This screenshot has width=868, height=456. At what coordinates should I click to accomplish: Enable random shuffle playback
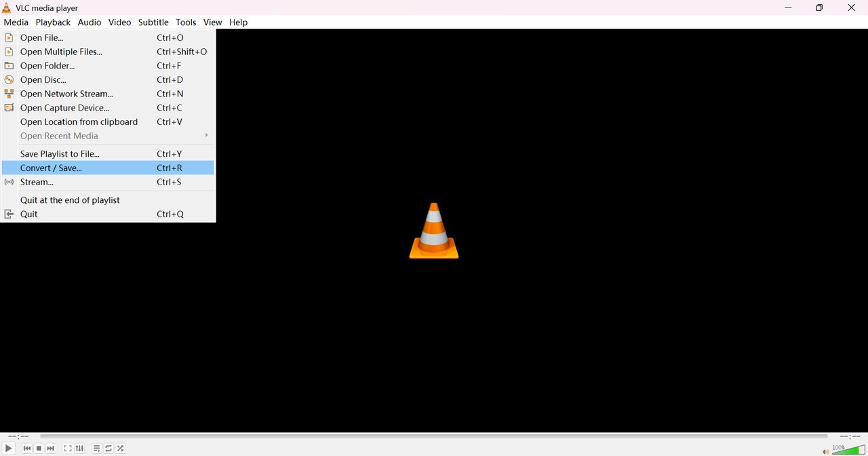pyautogui.click(x=120, y=448)
